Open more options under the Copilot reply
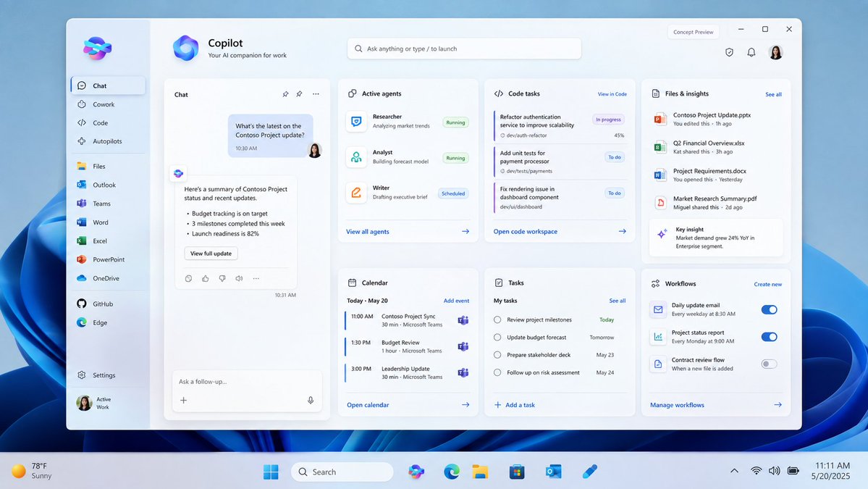Image resolution: width=868 pixels, height=489 pixels. tap(256, 279)
